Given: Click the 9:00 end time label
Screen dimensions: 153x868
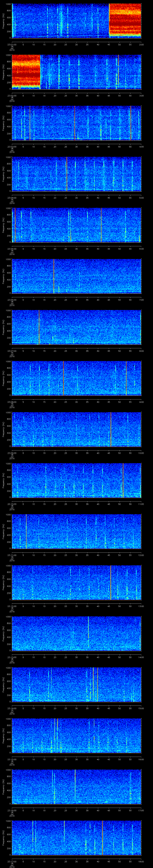Looking at the screenshot, I should [141, 402].
